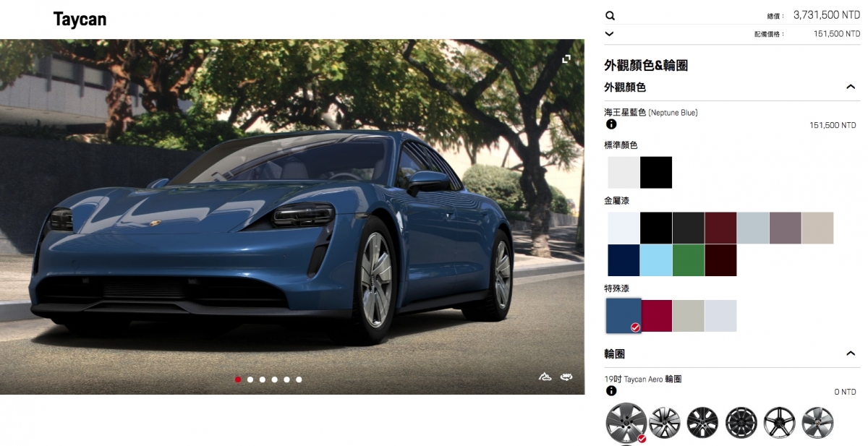
Task: Select the second carousel dot
Action: [x=250, y=379]
